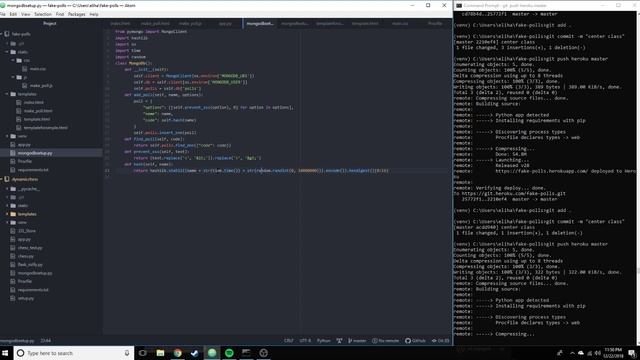Open Task View from the taskbar
The width and height of the screenshot is (640, 360).
pos(142,353)
